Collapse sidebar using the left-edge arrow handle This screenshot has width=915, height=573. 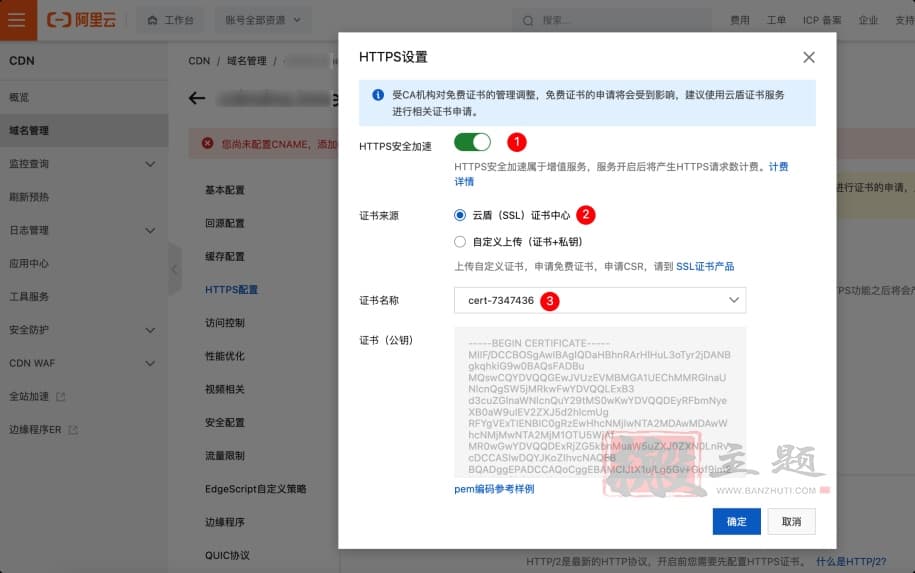tap(174, 269)
